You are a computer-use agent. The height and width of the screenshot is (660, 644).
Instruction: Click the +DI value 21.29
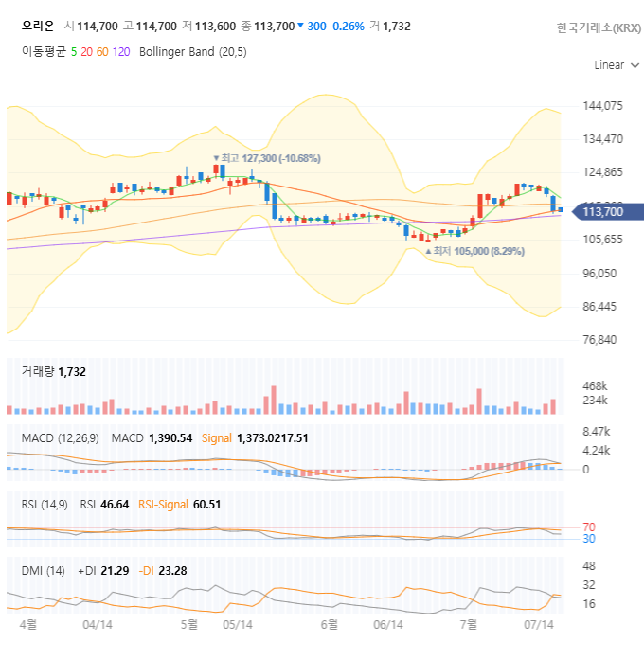[115, 571]
